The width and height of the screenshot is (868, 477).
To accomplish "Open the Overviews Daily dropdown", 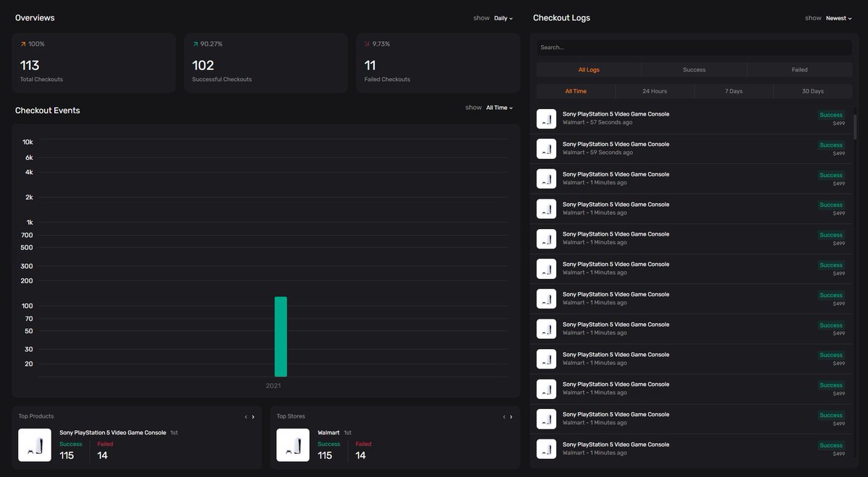I will pos(503,18).
